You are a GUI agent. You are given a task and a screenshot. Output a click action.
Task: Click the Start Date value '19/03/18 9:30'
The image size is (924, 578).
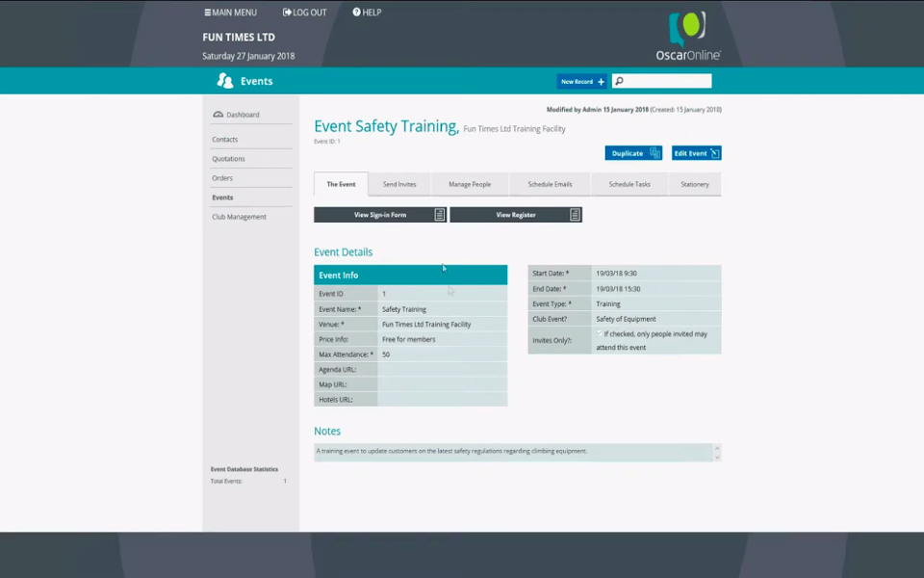tap(616, 273)
